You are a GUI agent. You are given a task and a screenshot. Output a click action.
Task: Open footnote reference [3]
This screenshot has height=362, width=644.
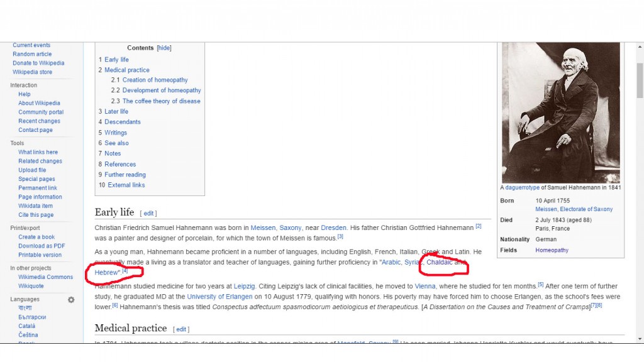[x=340, y=236]
